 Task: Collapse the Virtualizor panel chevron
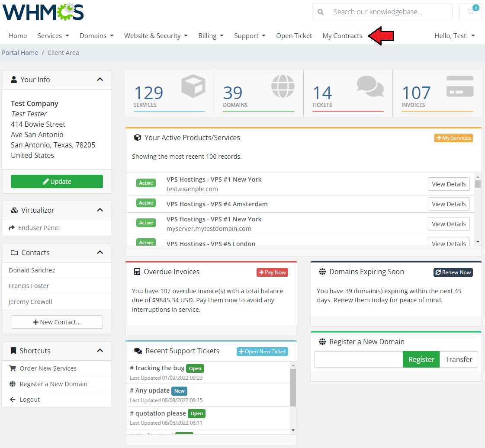[100, 210]
